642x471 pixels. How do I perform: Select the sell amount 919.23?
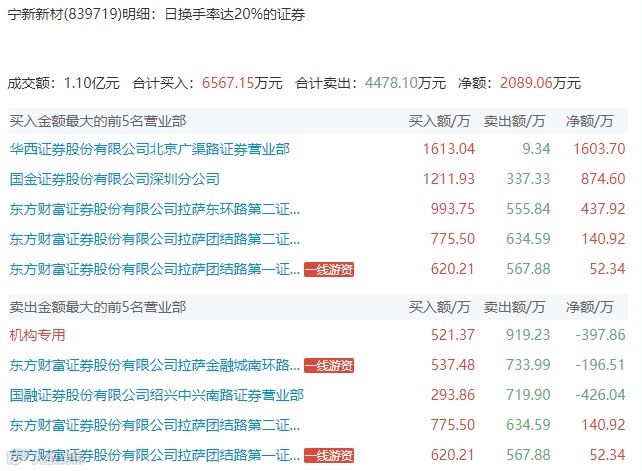[x=528, y=335]
